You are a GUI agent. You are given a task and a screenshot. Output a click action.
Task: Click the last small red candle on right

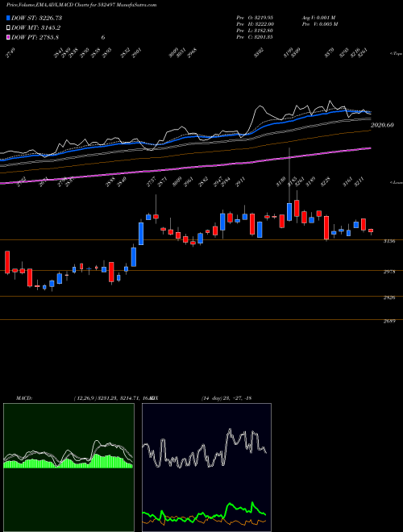(x=371, y=231)
